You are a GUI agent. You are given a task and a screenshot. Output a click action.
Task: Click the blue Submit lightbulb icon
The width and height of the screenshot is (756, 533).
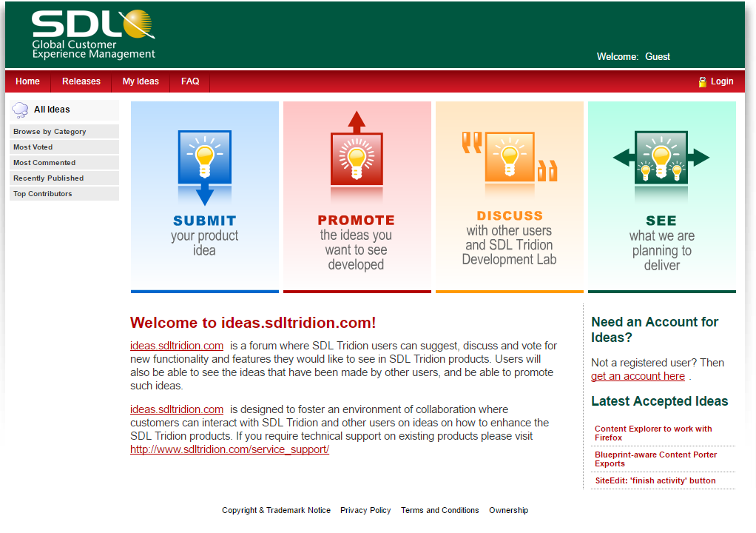205,167
